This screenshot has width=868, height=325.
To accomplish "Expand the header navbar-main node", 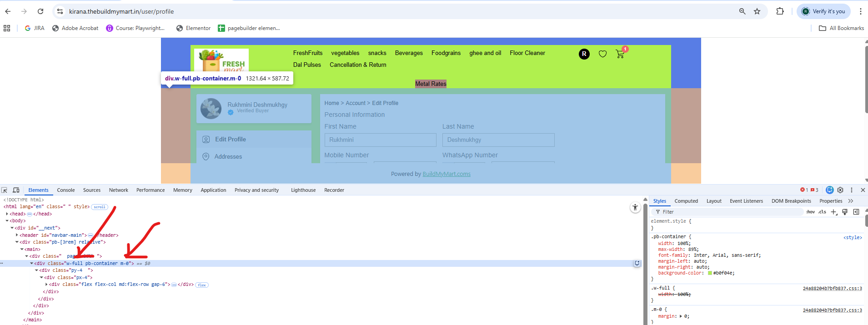I will (x=17, y=235).
